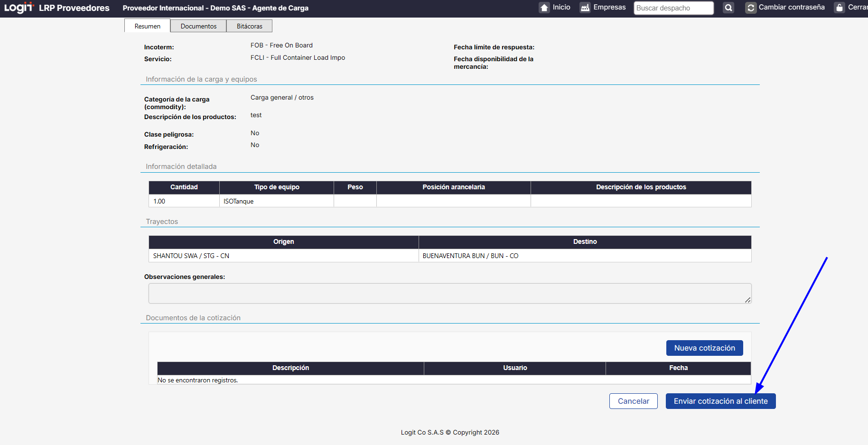Switch to the Documentos tab
This screenshot has width=868, height=445.
tap(198, 26)
